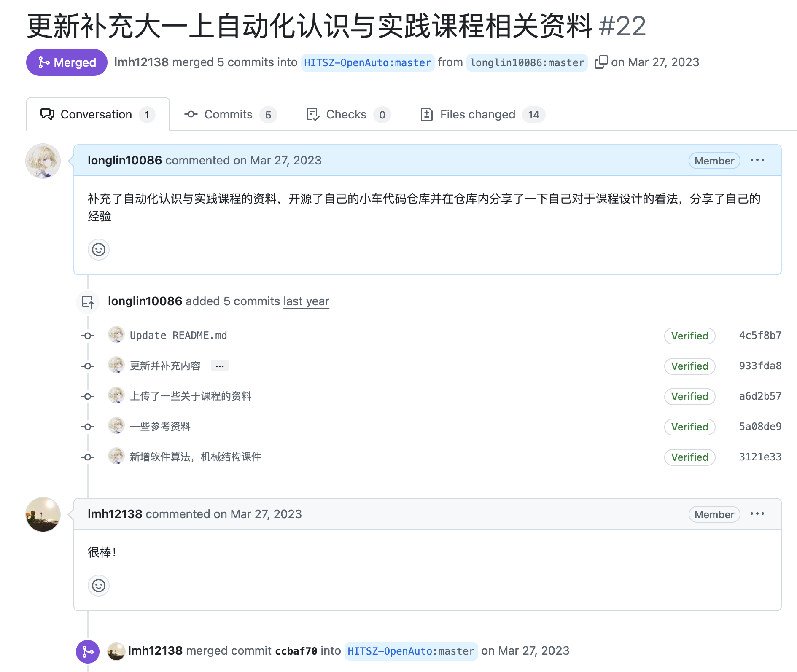
Task: Click merged commit ccbaf70 link
Action: pos(296,651)
